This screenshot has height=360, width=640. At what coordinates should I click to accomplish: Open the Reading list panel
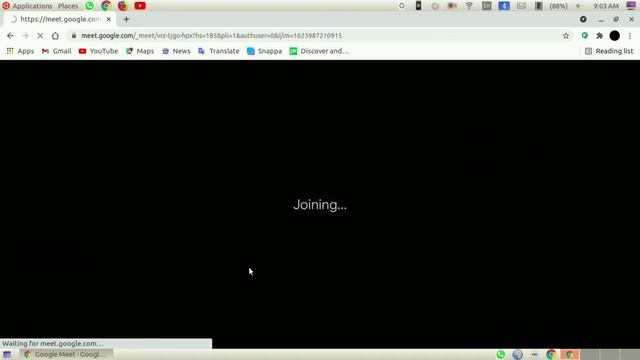click(x=609, y=51)
